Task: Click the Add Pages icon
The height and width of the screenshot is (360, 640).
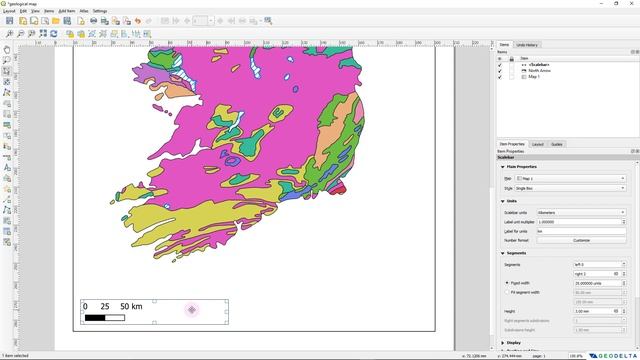Action: 81,21
